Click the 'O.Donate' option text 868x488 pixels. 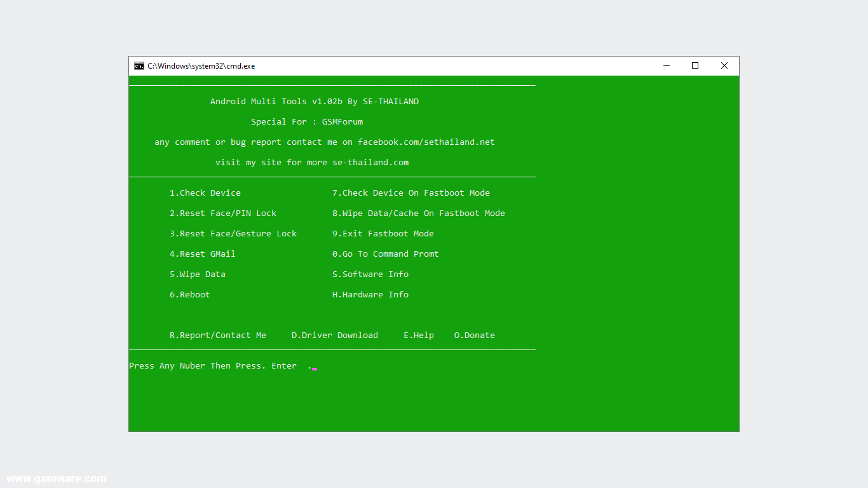point(475,335)
